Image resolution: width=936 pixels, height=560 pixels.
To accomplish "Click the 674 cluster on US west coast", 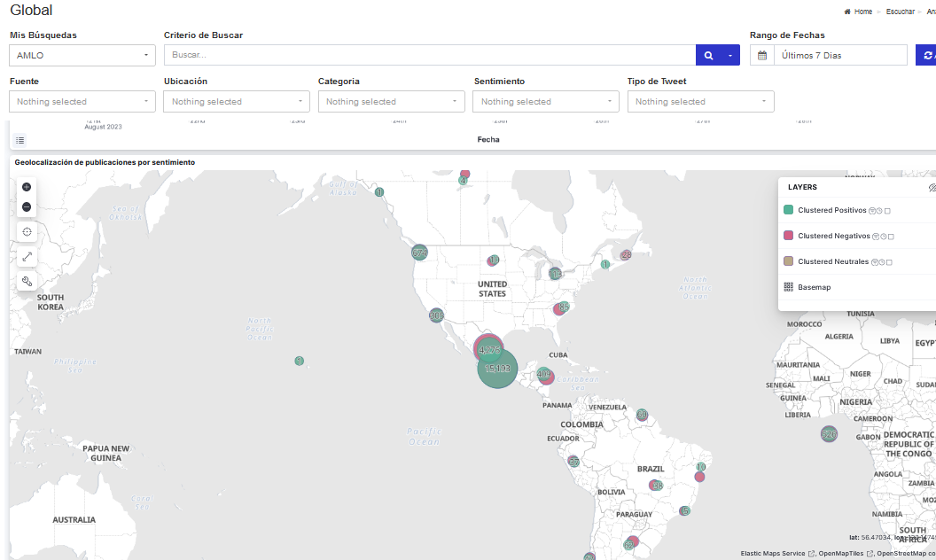I will pos(419,253).
